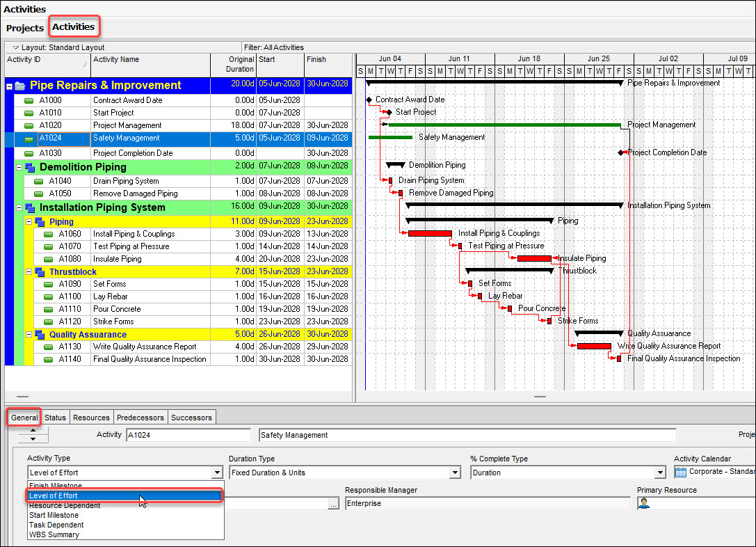Image resolution: width=756 pixels, height=547 pixels.
Task: Click the Activity Calendar icon
Action: (x=680, y=473)
